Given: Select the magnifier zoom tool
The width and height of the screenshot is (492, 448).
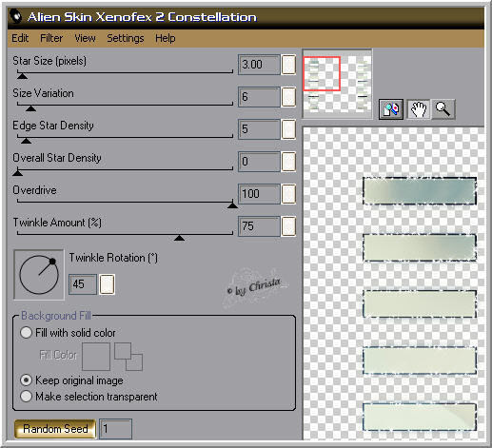Looking at the screenshot, I should [443, 109].
